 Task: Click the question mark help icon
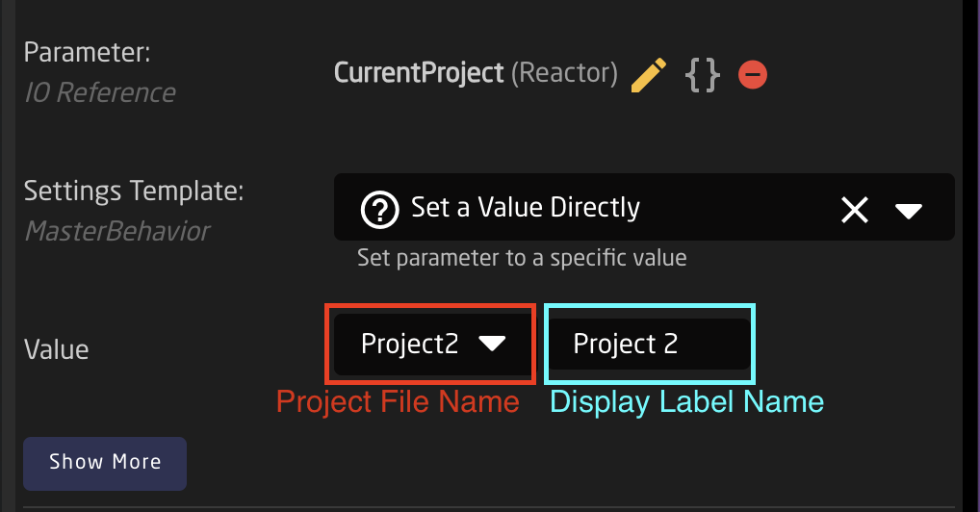tap(379, 210)
